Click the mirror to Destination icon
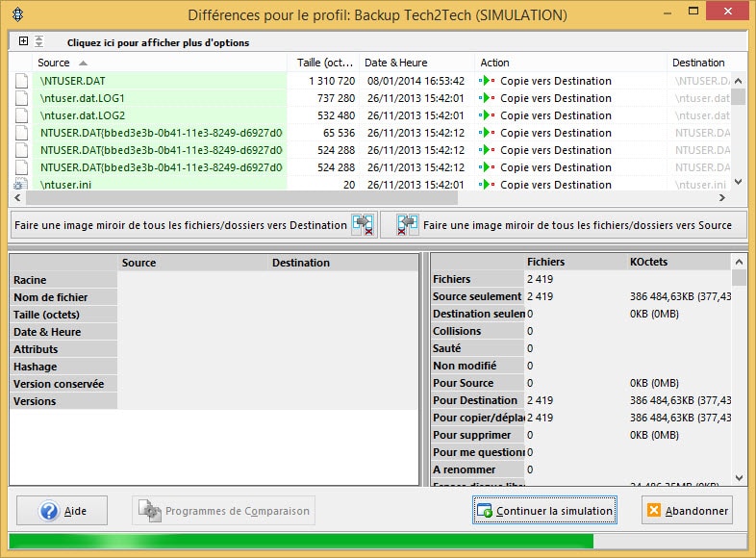The image size is (756, 558). (364, 225)
